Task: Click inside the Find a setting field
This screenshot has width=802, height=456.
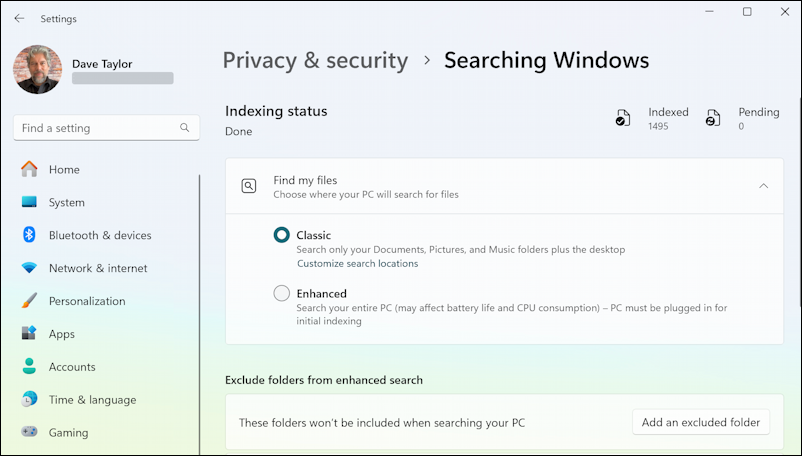Action: (106, 128)
